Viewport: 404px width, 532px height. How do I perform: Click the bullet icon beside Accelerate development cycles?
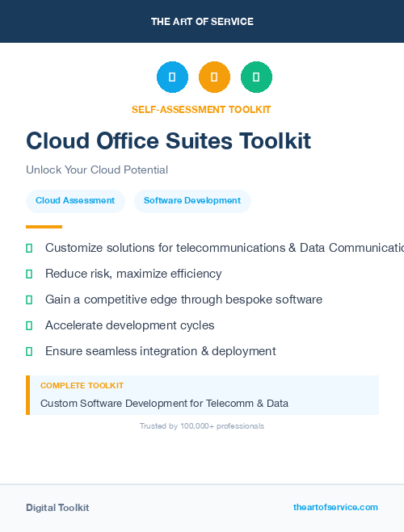29,325
